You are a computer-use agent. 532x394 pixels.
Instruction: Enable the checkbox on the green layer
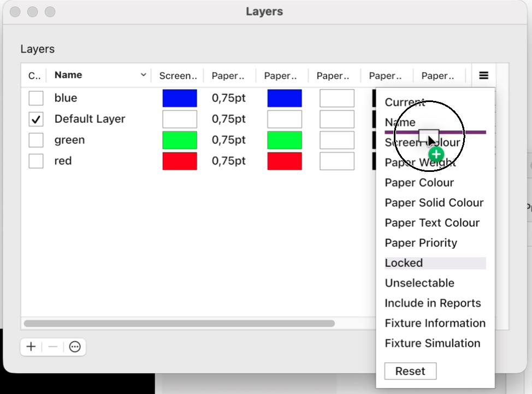tap(36, 140)
